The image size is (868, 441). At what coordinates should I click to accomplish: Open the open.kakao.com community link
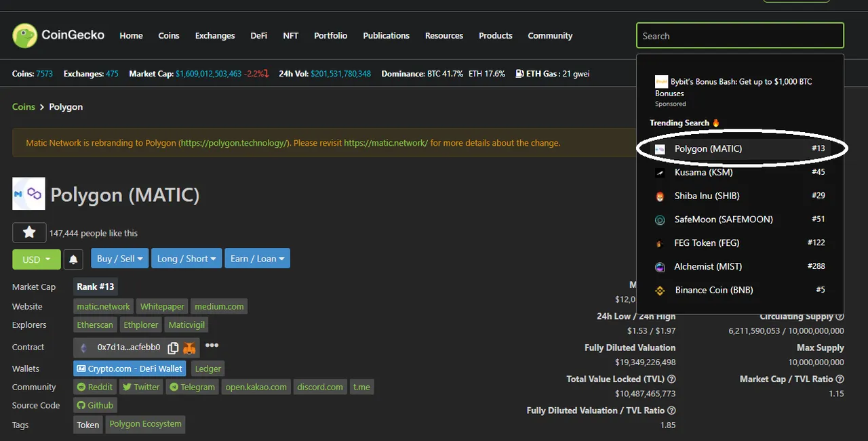[256, 387]
